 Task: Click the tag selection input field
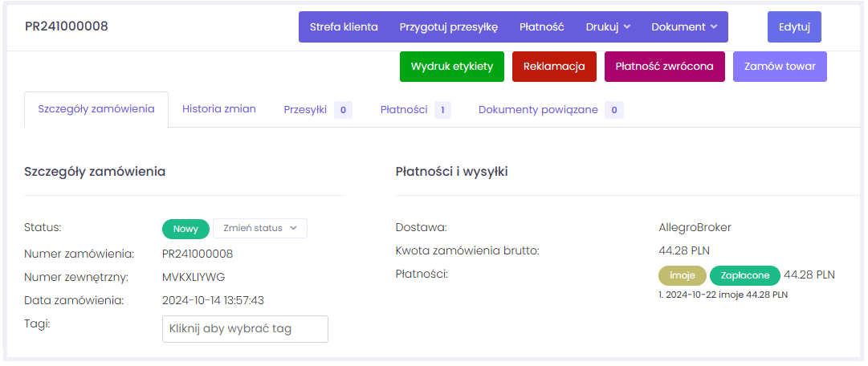[x=245, y=329]
